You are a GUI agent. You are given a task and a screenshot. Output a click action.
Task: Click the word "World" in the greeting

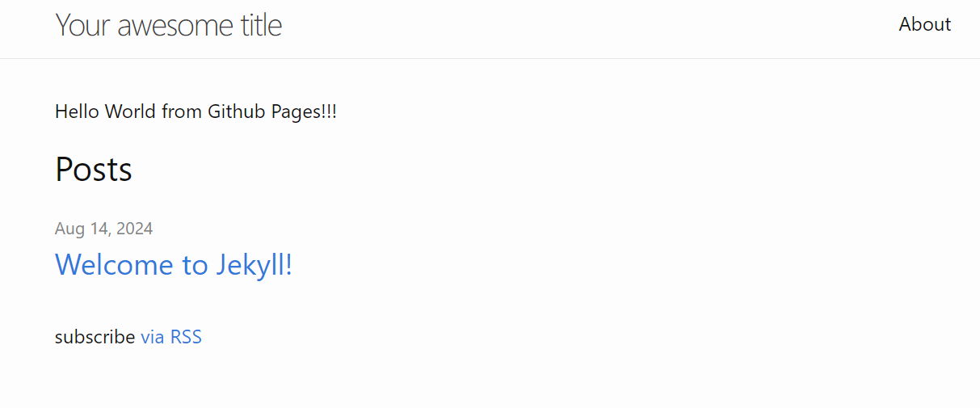click(130, 111)
